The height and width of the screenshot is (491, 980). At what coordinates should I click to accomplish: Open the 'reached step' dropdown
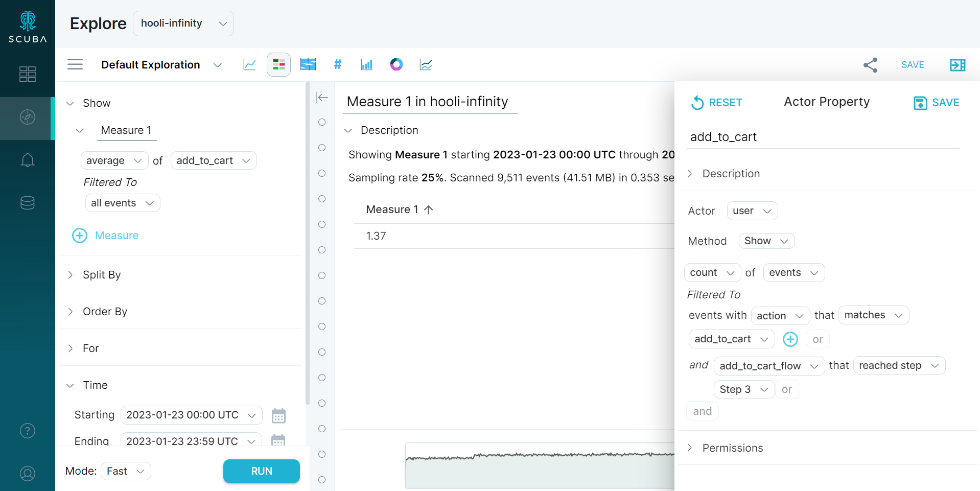coord(899,365)
